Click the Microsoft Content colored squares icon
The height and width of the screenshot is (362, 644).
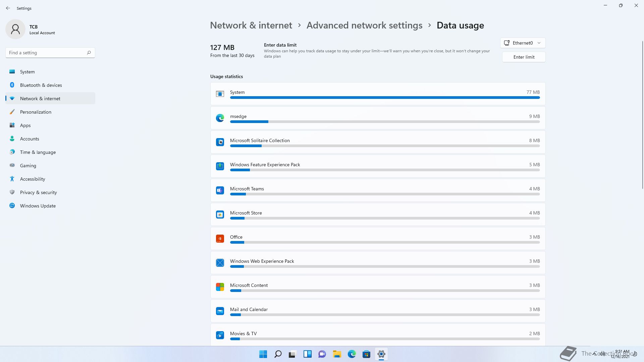coord(220,287)
